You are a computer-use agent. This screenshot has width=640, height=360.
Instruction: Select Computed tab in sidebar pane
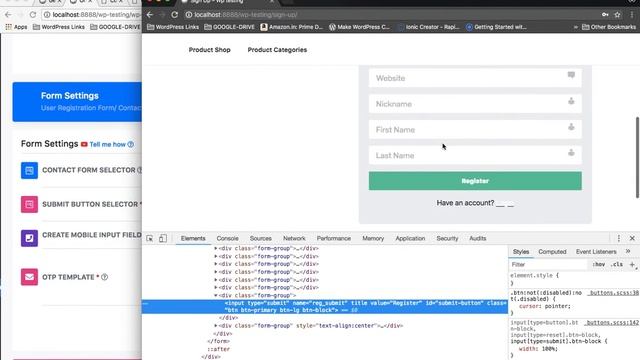tap(552, 252)
